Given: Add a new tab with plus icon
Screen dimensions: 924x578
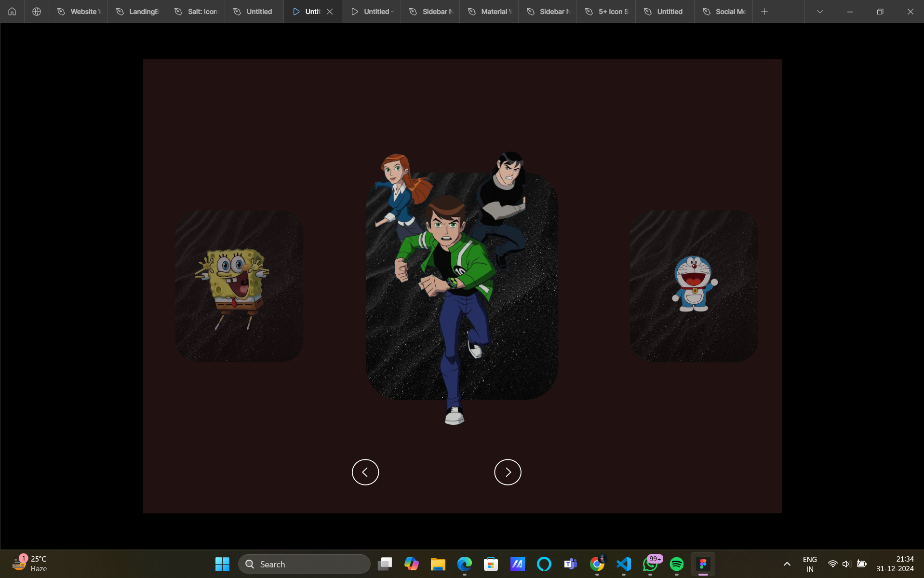Looking at the screenshot, I should click(x=764, y=12).
